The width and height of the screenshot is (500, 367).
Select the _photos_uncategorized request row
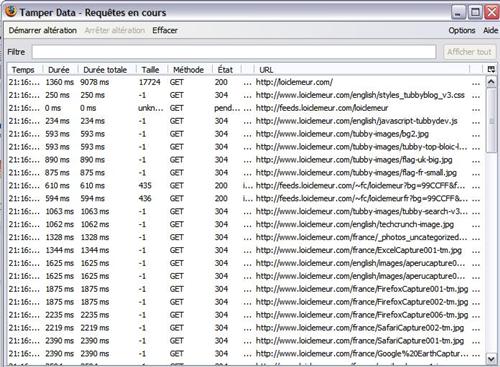[245, 237]
